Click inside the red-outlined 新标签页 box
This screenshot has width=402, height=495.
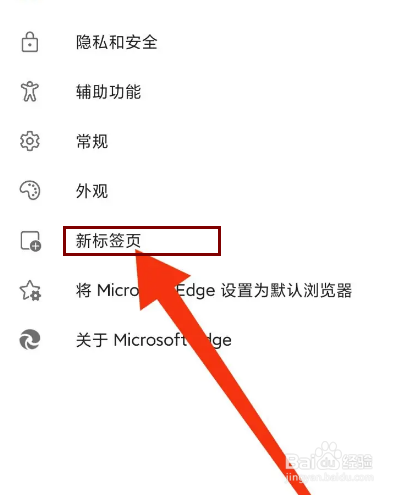coord(142,241)
